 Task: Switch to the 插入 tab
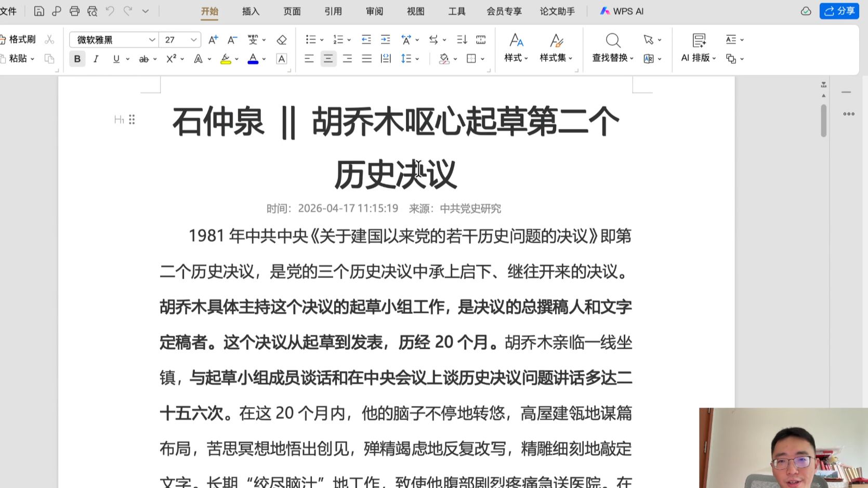coord(251,11)
